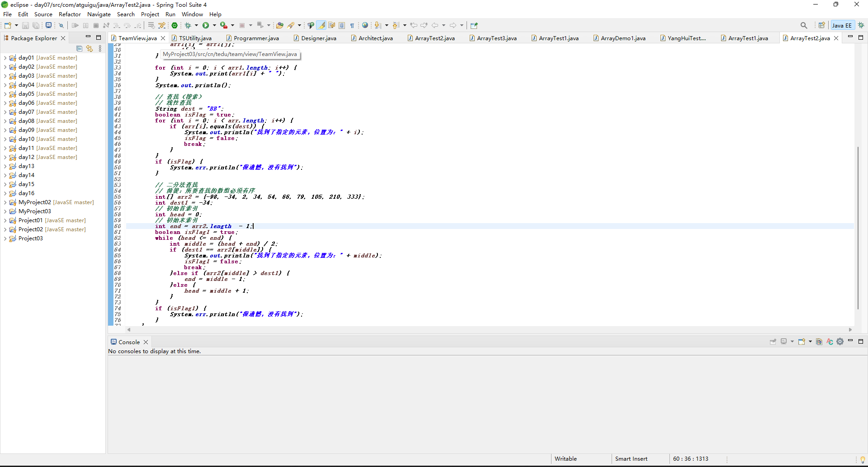Link Package Explorer with the editor

pos(90,48)
